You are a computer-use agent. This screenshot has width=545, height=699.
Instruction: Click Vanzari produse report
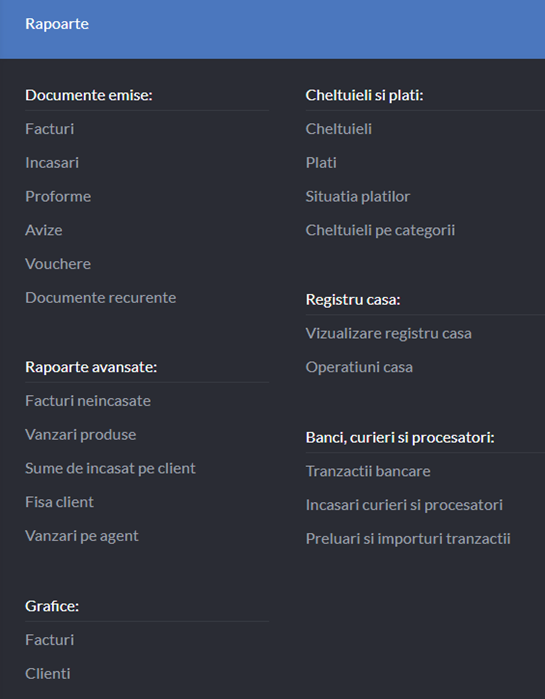tap(81, 435)
